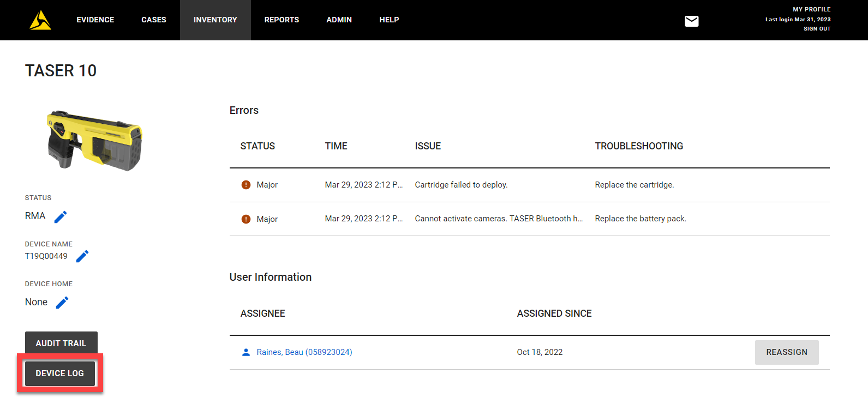
Task: Select the Inventory tab
Action: [215, 20]
